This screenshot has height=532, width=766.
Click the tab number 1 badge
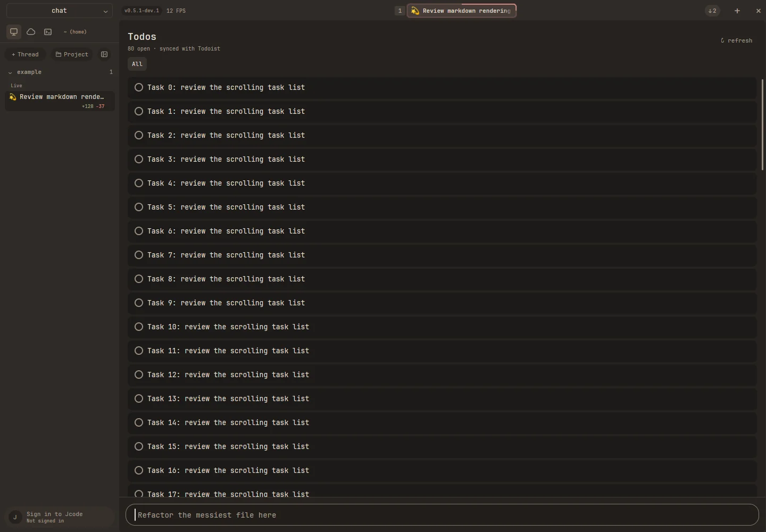[400, 11]
